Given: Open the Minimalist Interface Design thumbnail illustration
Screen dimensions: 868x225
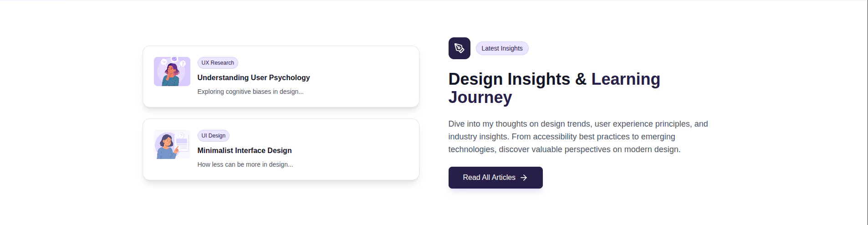Looking at the screenshot, I should point(172,144).
